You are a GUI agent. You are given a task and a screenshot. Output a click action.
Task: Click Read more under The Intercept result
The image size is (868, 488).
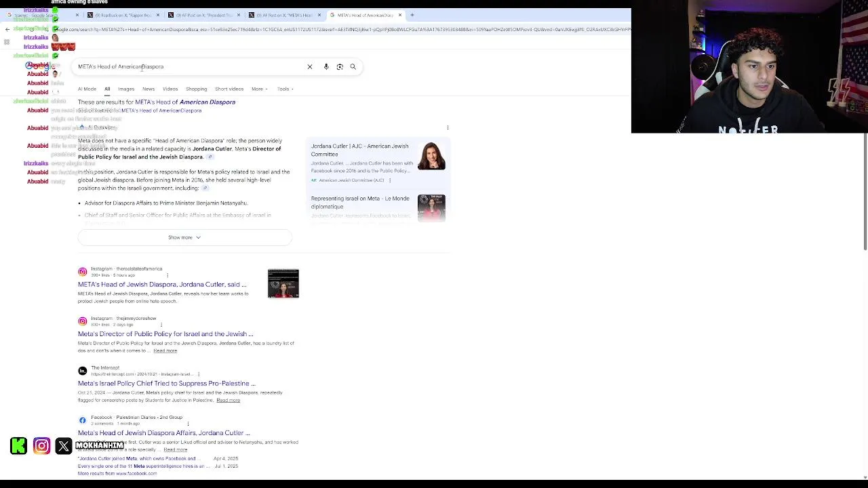(x=228, y=400)
